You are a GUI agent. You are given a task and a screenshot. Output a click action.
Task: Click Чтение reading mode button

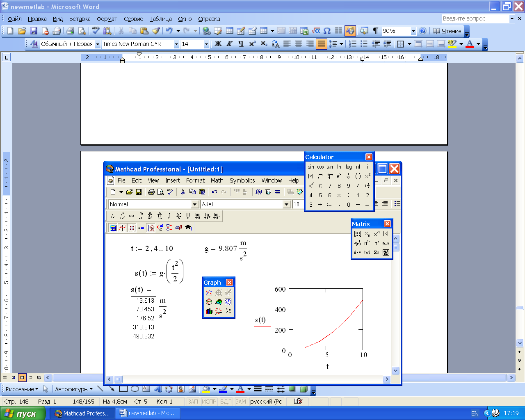point(447,31)
